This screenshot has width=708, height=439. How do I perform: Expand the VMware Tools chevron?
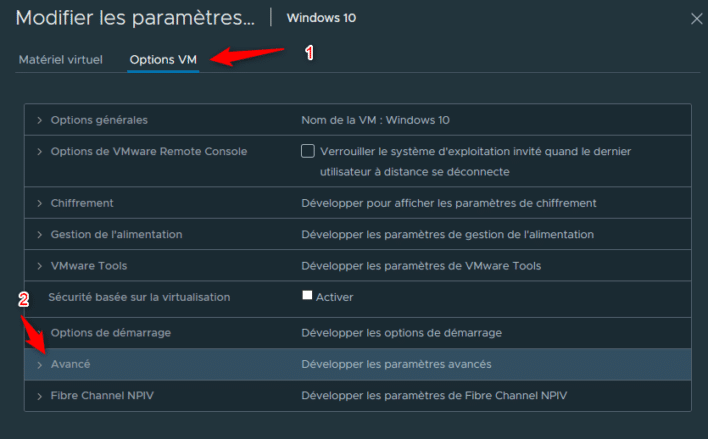(40, 266)
